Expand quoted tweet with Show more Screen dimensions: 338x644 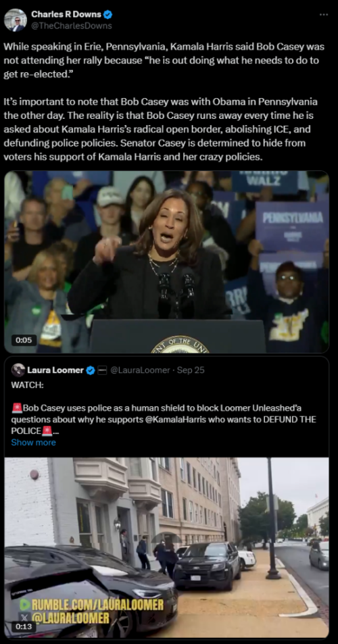coord(33,443)
